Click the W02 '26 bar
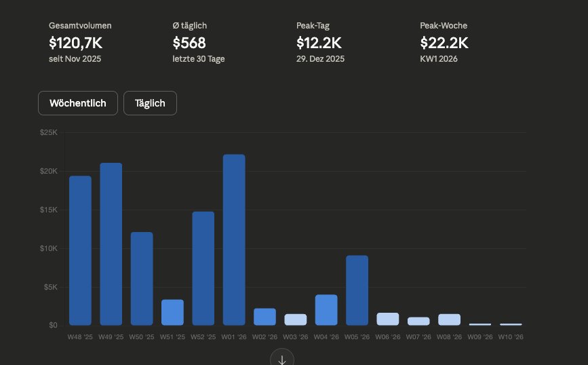The width and height of the screenshot is (588, 365). point(264,317)
